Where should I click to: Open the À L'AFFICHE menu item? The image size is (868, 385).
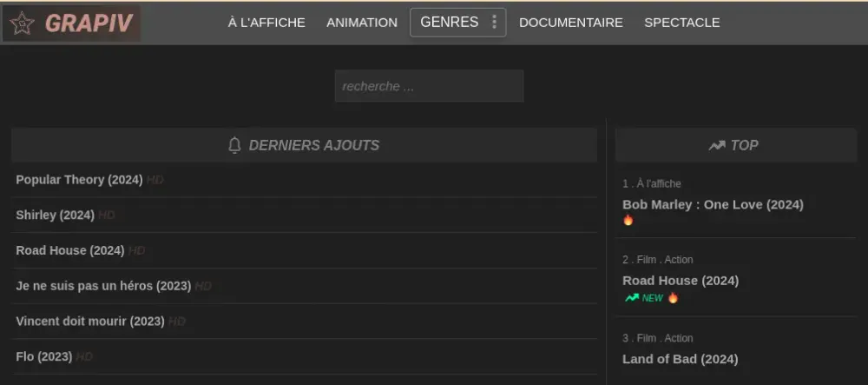266,23
